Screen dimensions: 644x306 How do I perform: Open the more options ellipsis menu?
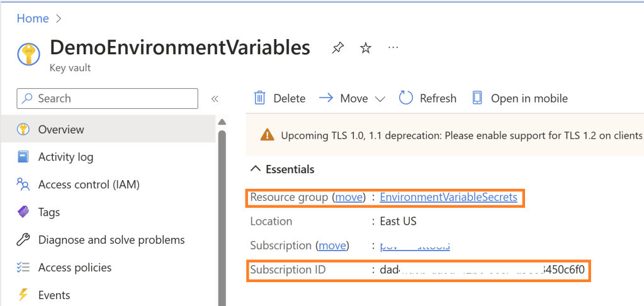[393, 48]
